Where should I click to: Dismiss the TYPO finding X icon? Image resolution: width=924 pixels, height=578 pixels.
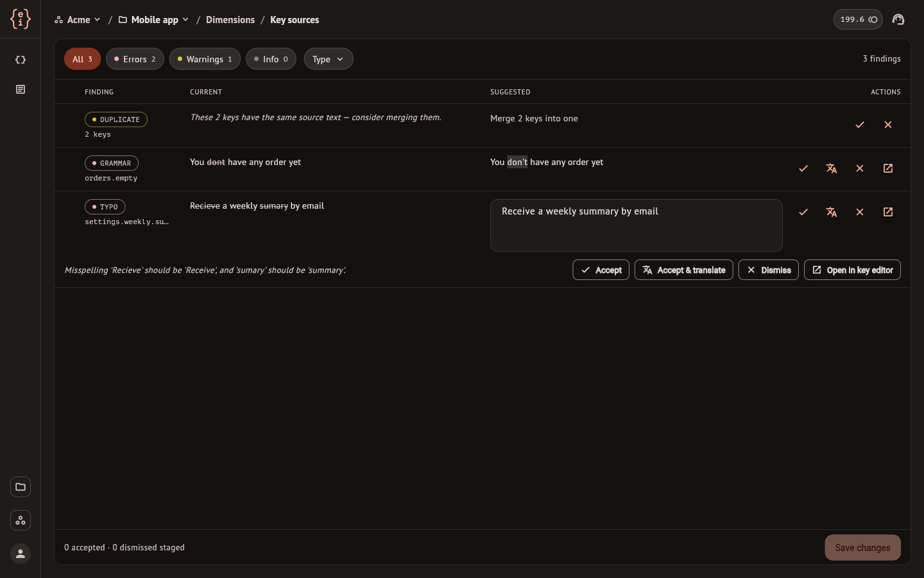860,212
